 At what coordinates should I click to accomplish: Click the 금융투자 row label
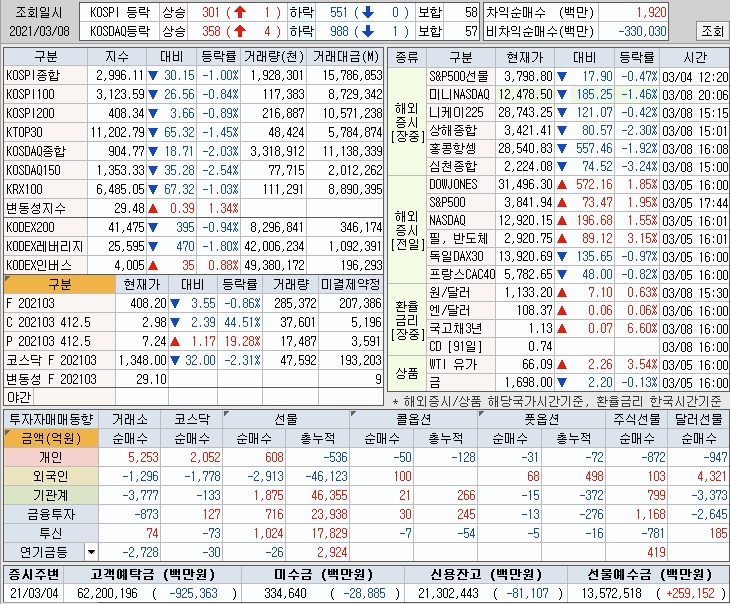pos(51,514)
